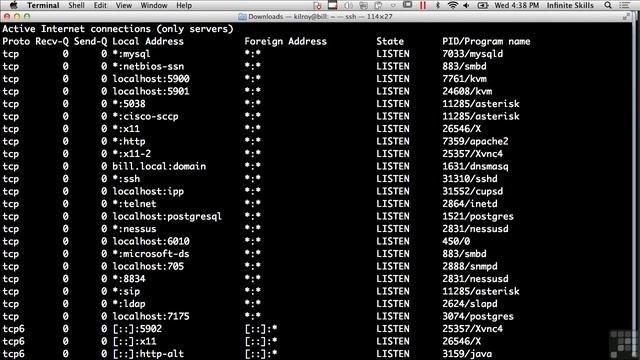Click the 'Local Address' column header
Viewport: 640px width, 360px height.
[148, 42]
